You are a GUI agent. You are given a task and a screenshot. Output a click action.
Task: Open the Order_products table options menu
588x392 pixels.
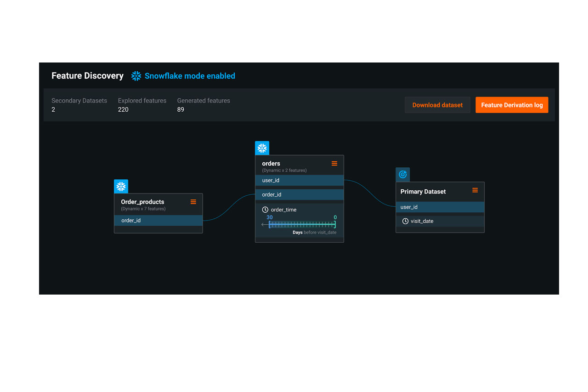[x=193, y=202]
